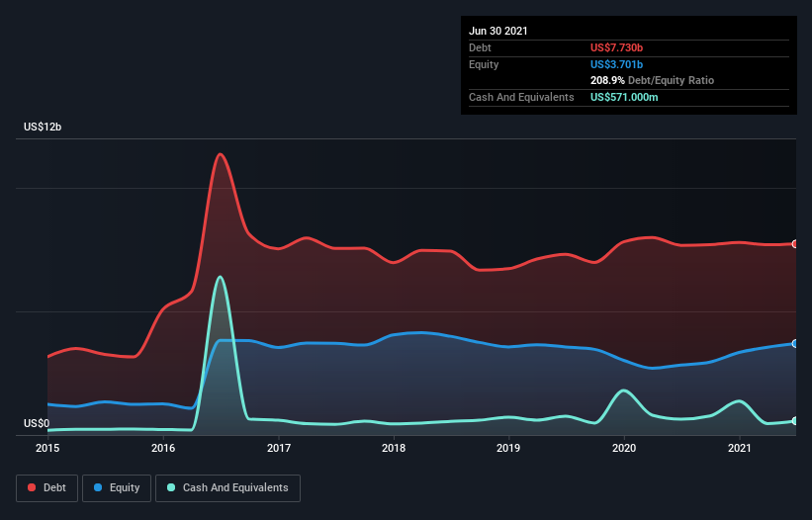Click the 2019 x-axis label
This screenshot has height=520, width=812.
(x=508, y=448)
